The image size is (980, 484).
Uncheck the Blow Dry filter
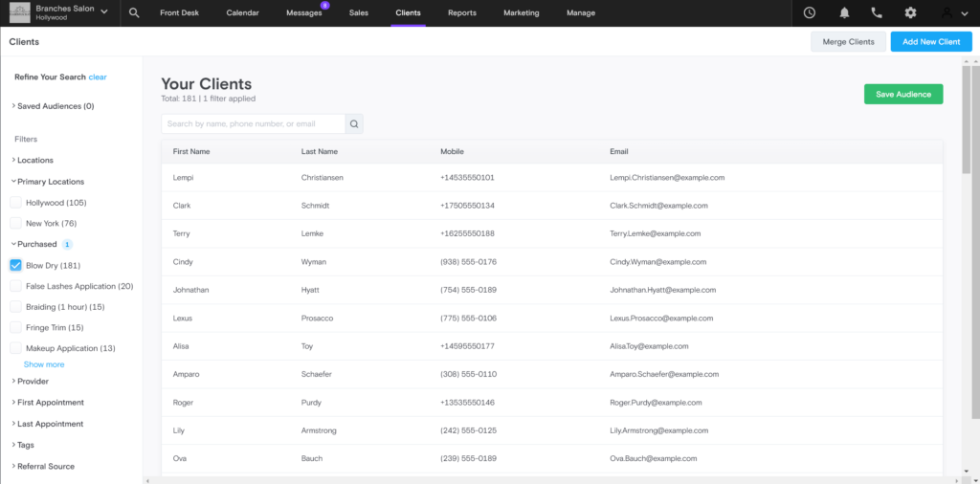tap(16, 265)
